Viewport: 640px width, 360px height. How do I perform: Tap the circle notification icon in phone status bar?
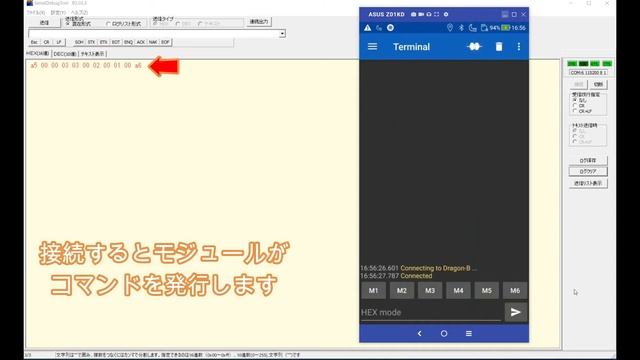(390, 28)
